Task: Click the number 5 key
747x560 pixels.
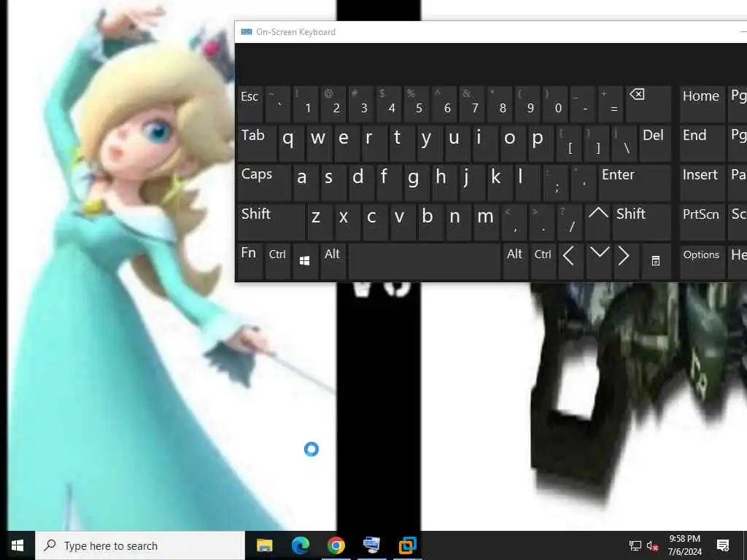Action: point(417,104)
